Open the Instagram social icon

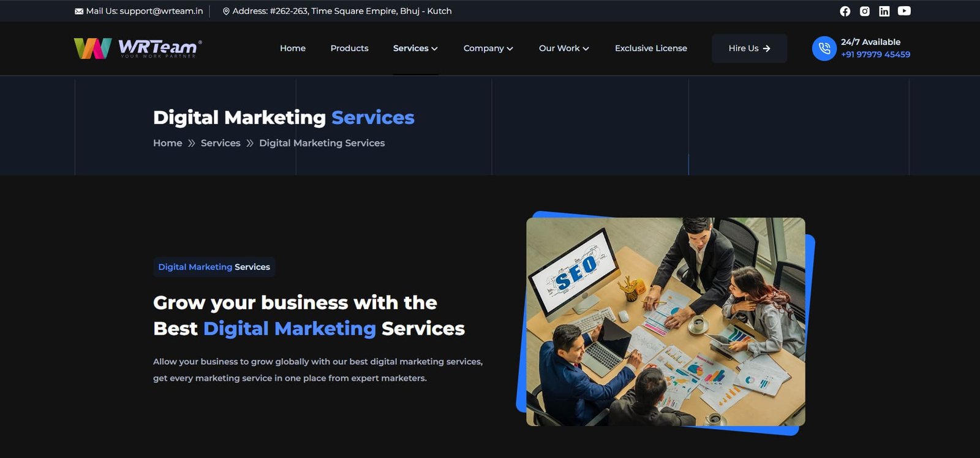click(864, 11)
